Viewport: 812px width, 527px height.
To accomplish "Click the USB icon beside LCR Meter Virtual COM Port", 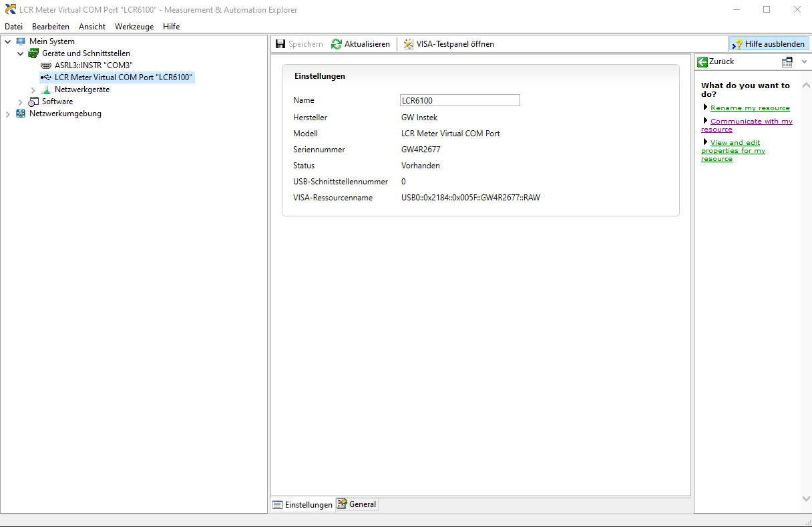I will 45,77.
